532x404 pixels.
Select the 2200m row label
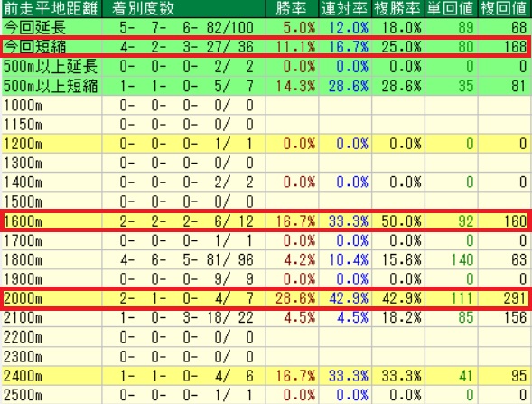23,337
